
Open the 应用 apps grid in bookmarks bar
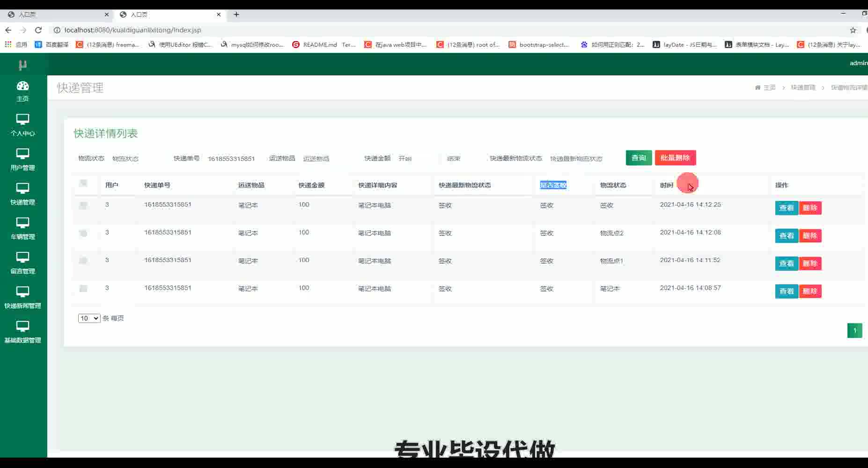point(16,44)
